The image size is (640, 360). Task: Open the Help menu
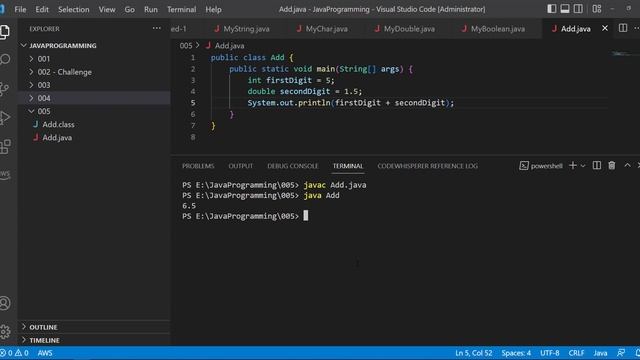[x=213, y=9]
